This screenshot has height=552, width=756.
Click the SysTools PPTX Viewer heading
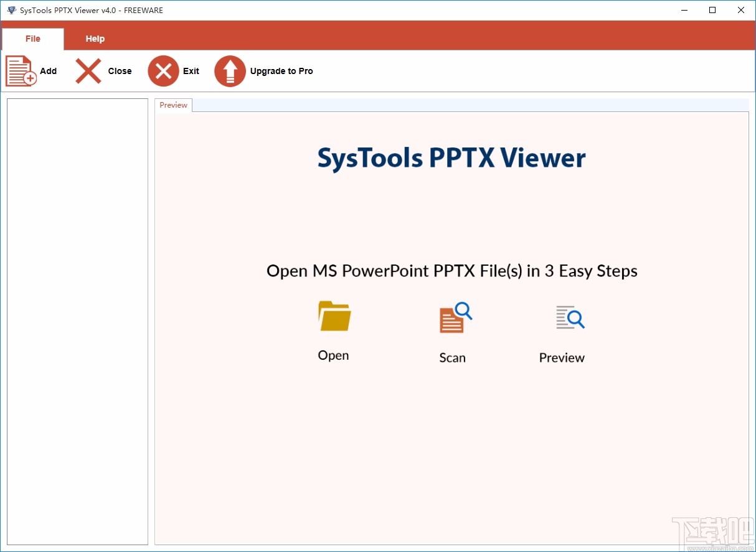452,157
